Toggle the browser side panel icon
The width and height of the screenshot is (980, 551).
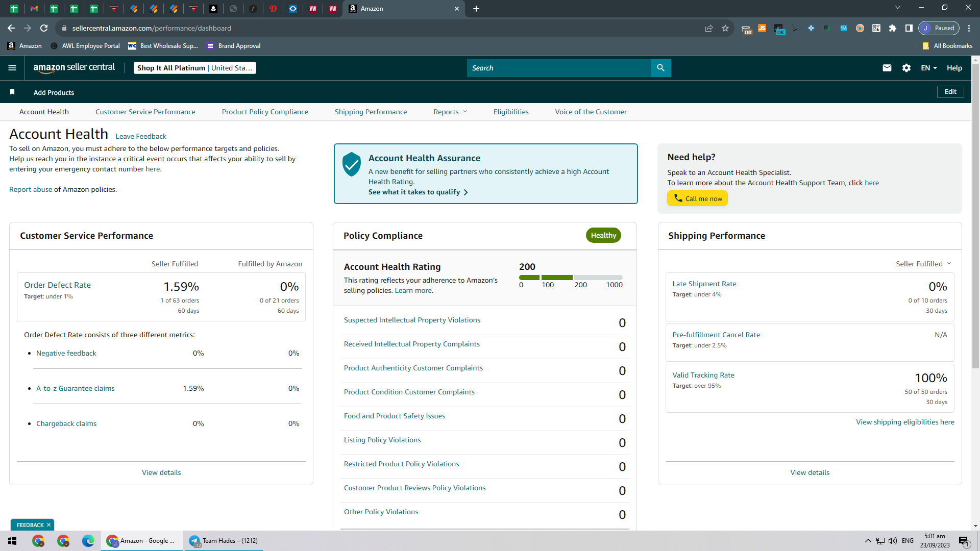(909, 28)
